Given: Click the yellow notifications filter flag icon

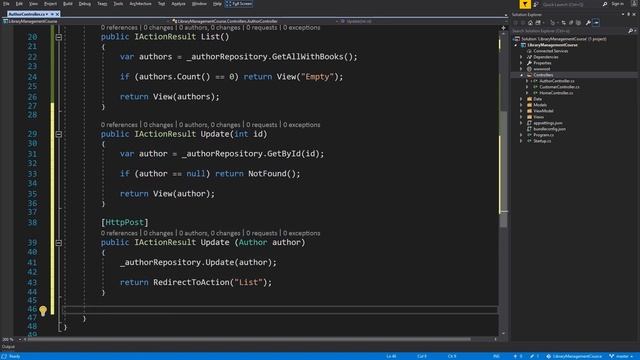Looking at the screenshot, I should click(525, 4).
